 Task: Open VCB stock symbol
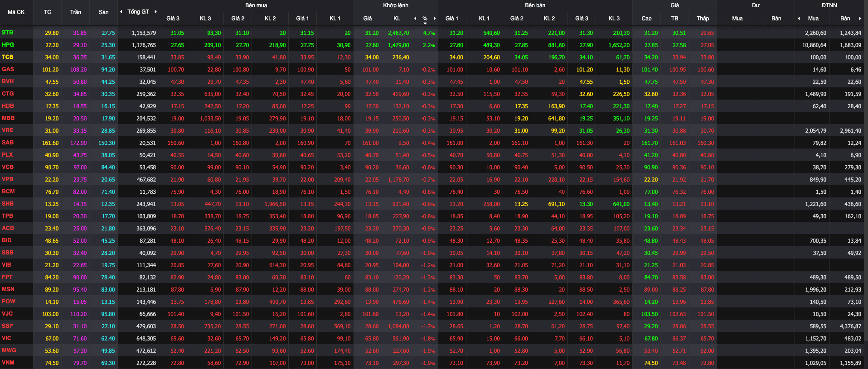pos(8,167)
